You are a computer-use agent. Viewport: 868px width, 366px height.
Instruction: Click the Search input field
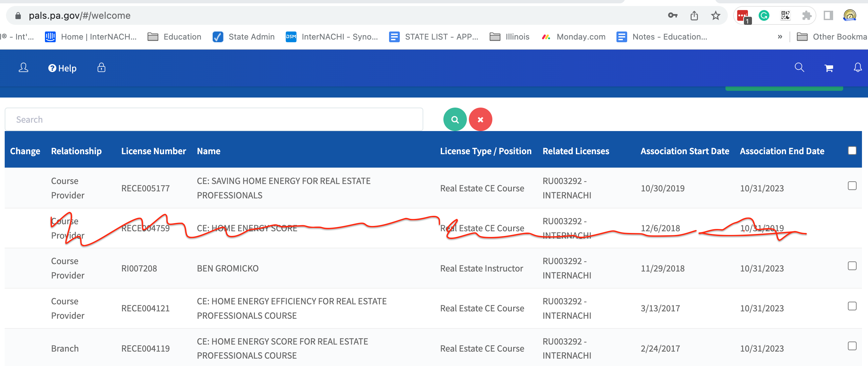coord(214,120)
